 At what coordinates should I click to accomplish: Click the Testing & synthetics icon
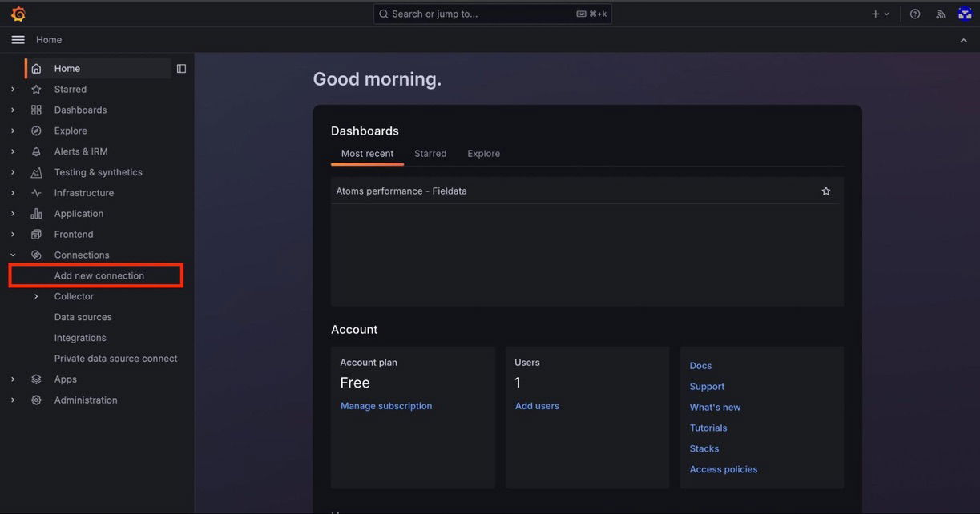[36, 172]
